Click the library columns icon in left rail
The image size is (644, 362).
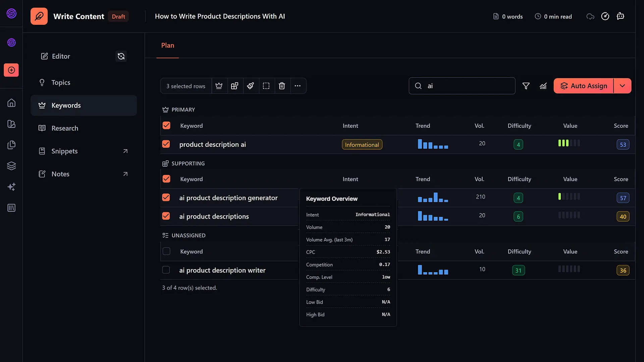(x=11, y=208)
